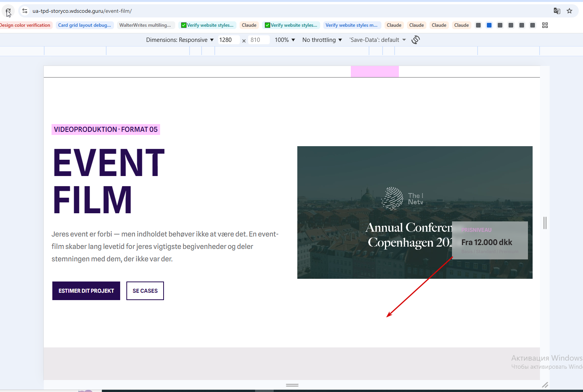Screen dimensions: 583x392
Task: Click the corner viewport resize handle
Action: coord(545,385)
